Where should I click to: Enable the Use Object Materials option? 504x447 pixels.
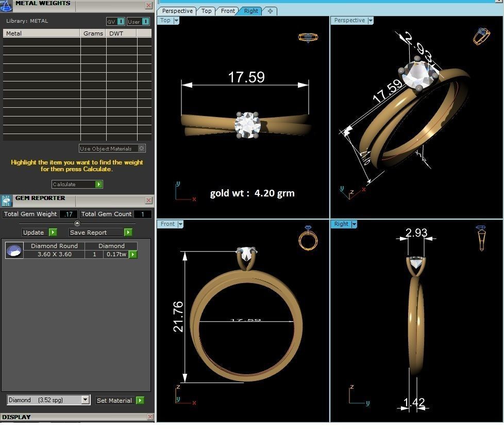click(x=112, y=148)
